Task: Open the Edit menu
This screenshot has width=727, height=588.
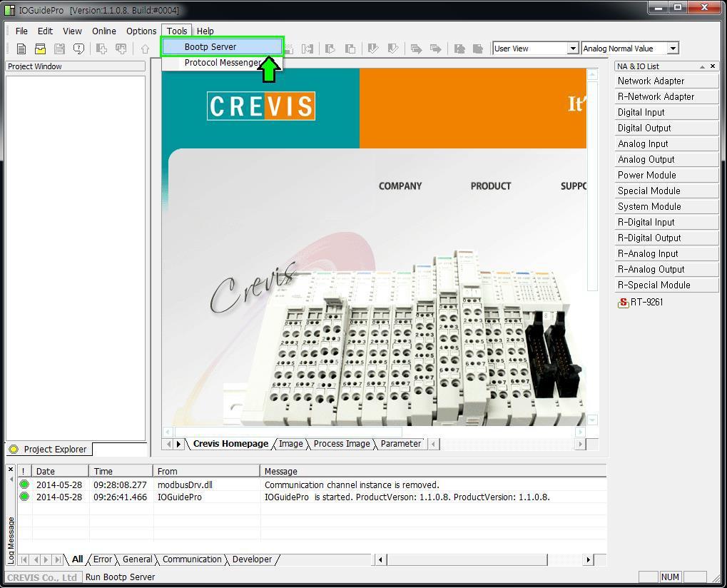Action: tap(45, 31)
